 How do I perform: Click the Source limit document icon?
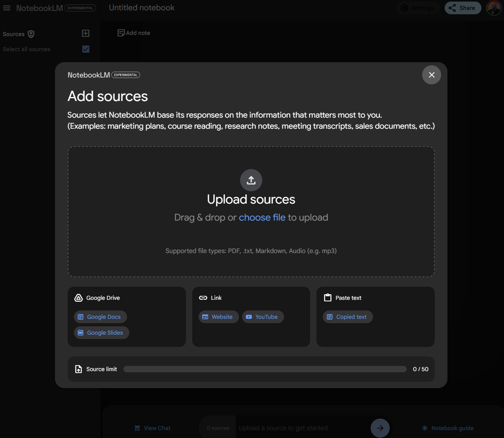tap(78, 369)
